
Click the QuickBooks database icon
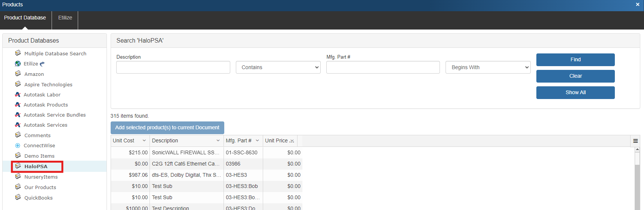[x=18, y=197]
